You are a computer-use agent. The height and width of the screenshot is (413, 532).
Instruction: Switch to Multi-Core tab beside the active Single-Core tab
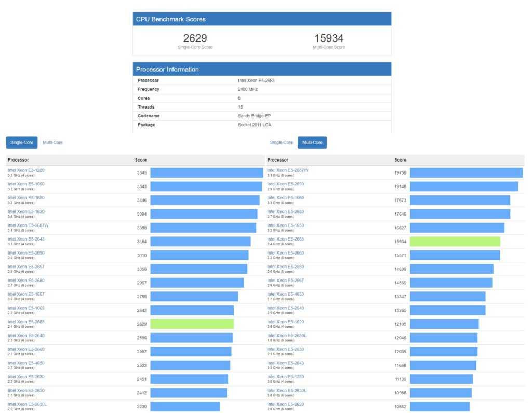pyautogui.click(x=52, y=142)
